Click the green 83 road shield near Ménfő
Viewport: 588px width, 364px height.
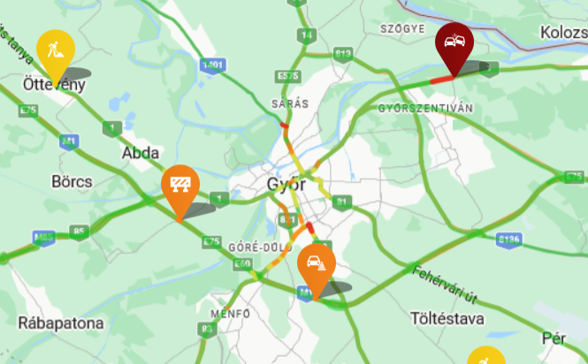pyautogui.click(x=207, y=330)
